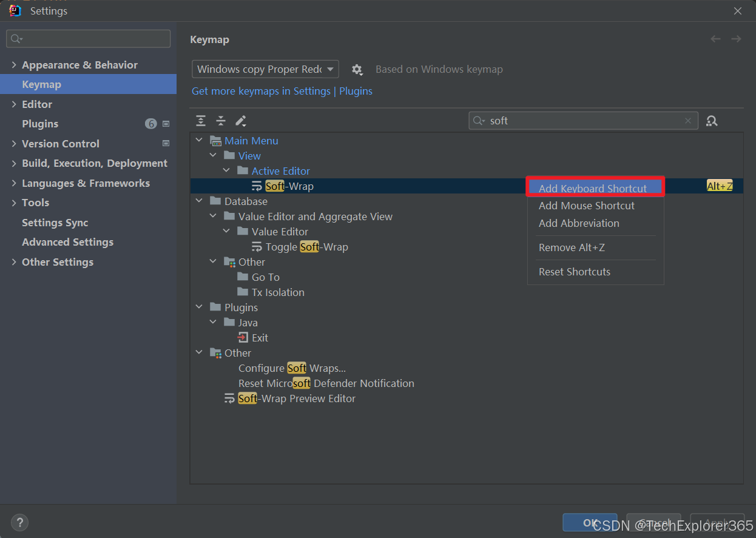Choose Reset Shortcuts
The image size is (756, 538).
[x=595, y=272]
